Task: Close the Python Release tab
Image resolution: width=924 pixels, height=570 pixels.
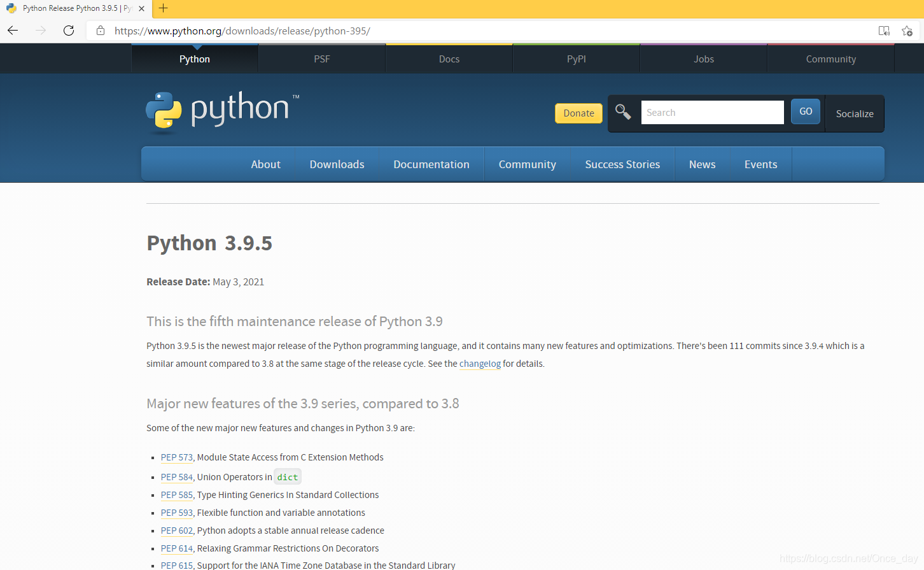Action: 141,8
